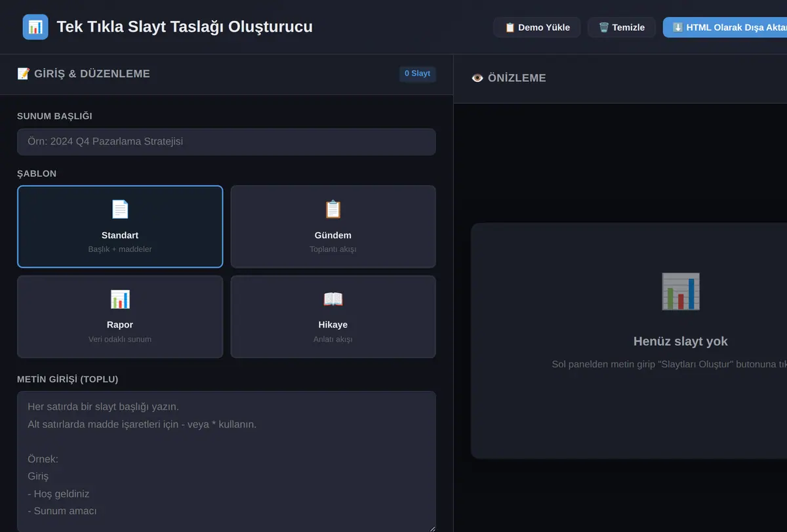Click the Toplantı akışı subtitle
The image size is (787, 532).
point(333,249)
